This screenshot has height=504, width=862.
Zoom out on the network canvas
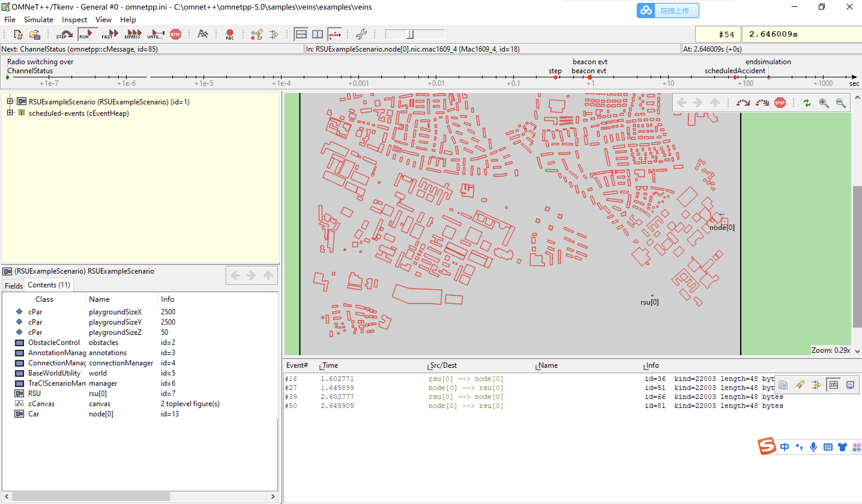pyautogui.click(x=840, y=103)
